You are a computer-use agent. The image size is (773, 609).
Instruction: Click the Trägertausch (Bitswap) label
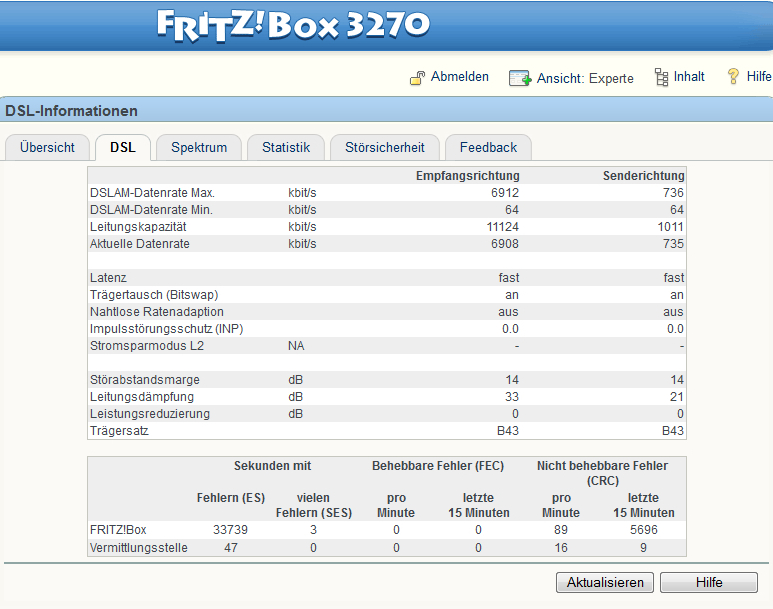tap(154, 295)
